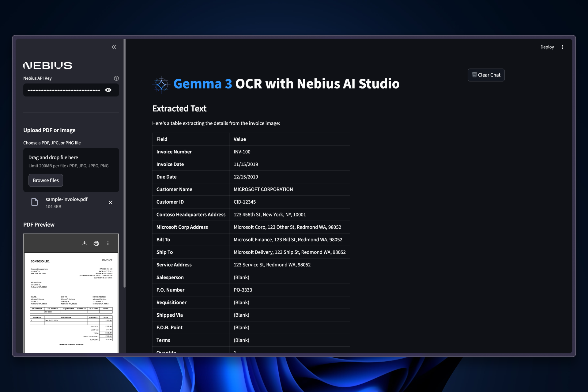Print the PDF from preview toolbar
Viewport: 588px width, 392px height.
coord(96,243)
